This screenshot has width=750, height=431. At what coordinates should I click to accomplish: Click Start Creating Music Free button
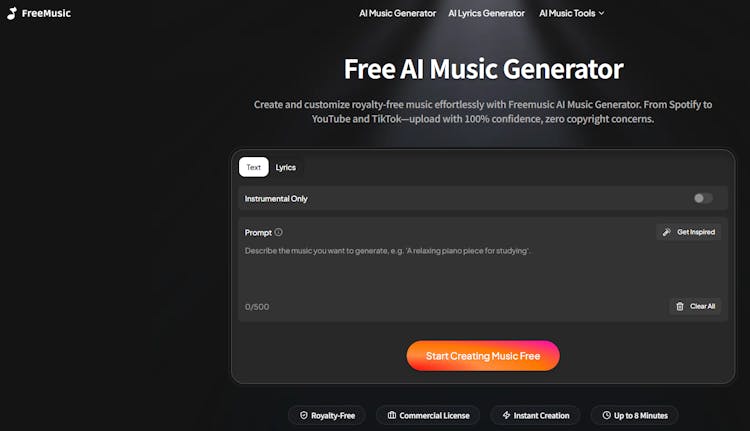tap(483, 356)
